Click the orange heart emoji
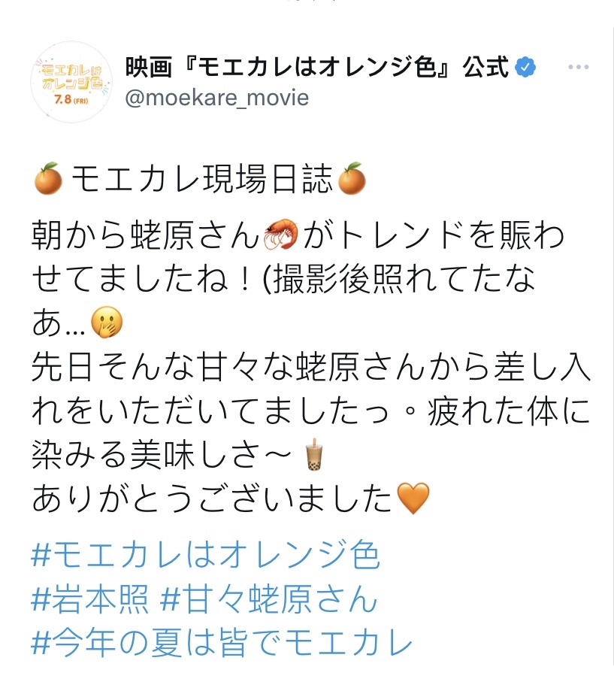614x700 pixels. pos(413,498)
